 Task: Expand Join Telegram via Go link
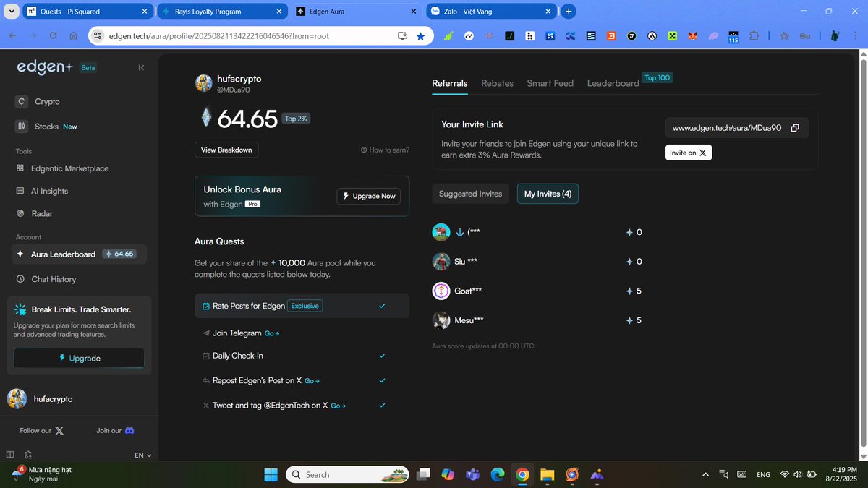point(271,333)
